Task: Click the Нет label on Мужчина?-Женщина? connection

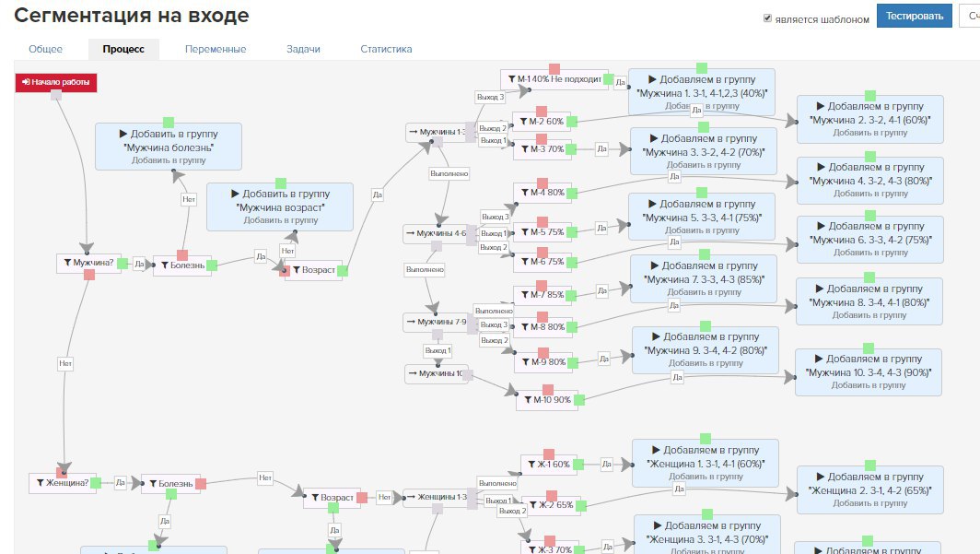Action: (x=65, y=363)
